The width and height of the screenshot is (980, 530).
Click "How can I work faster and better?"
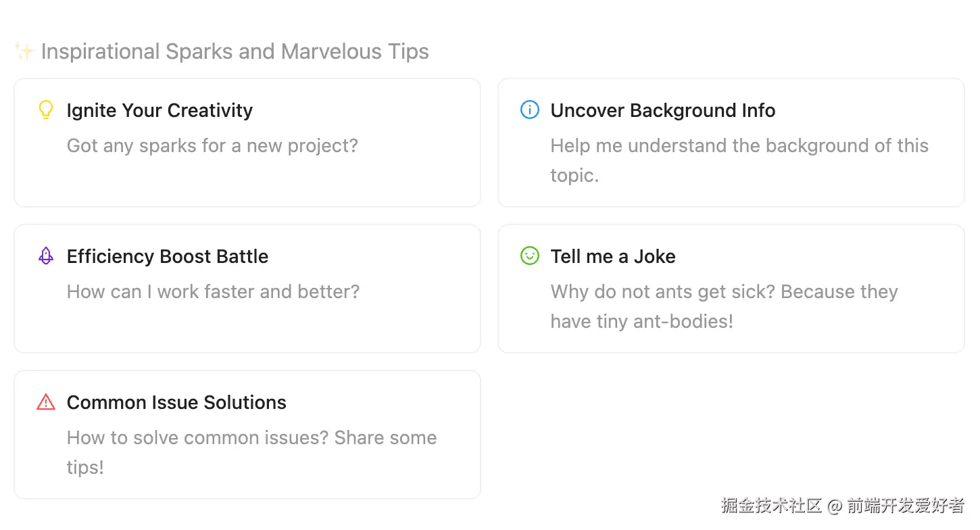coord(213,291)
